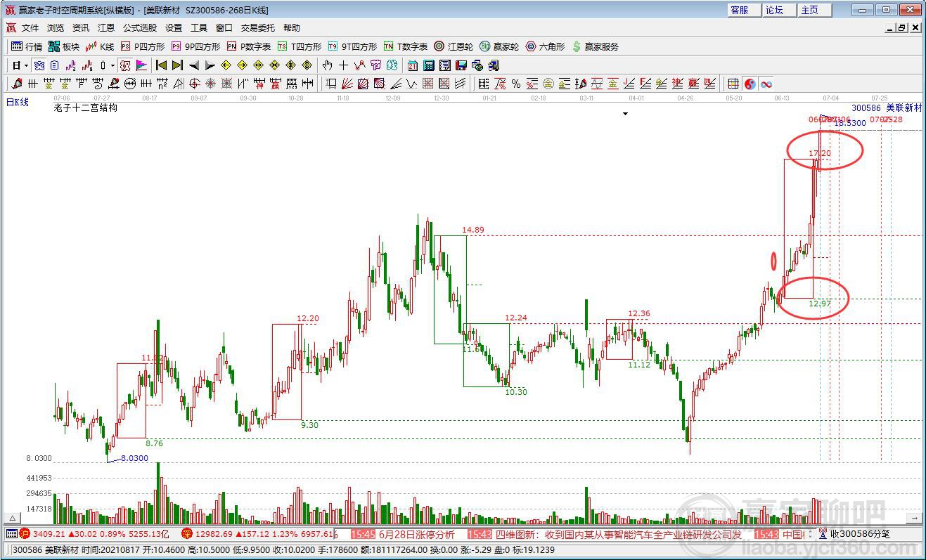The width and height of the screenshot is (926, 560).
Task: Select the red 赢 line tool
Action: coord(275,84)
